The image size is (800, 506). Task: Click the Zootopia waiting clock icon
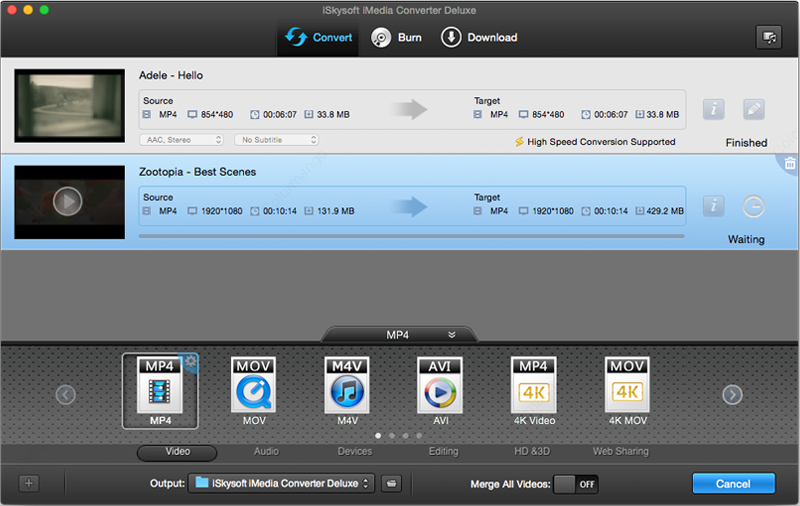coord(753,206)
